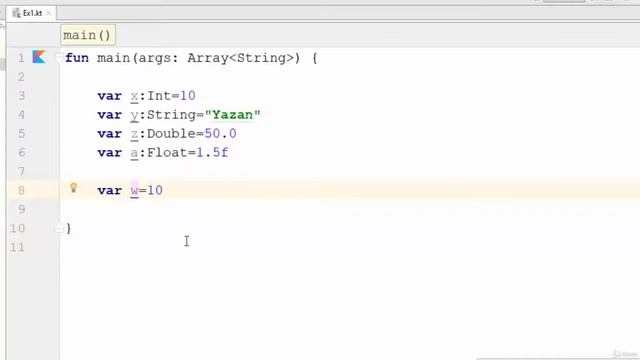This screenshot has height=360, width=640.
Task: Click the variable z on line 5
Action: pos(134,134)
